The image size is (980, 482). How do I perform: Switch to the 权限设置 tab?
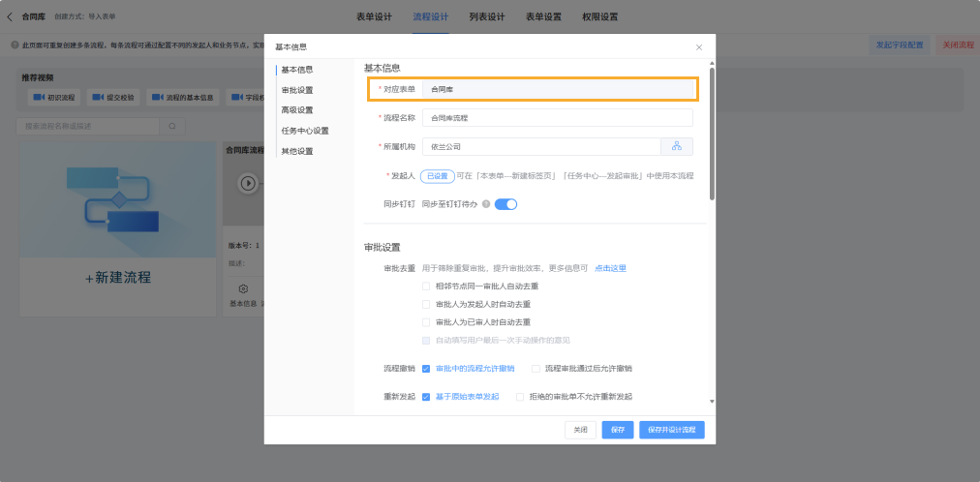[600, 16]
